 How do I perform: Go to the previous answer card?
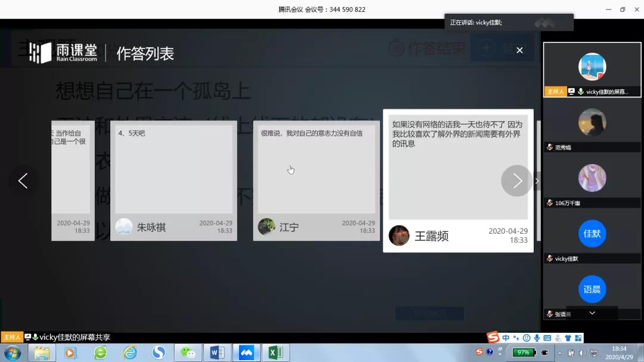pos(23,181)
